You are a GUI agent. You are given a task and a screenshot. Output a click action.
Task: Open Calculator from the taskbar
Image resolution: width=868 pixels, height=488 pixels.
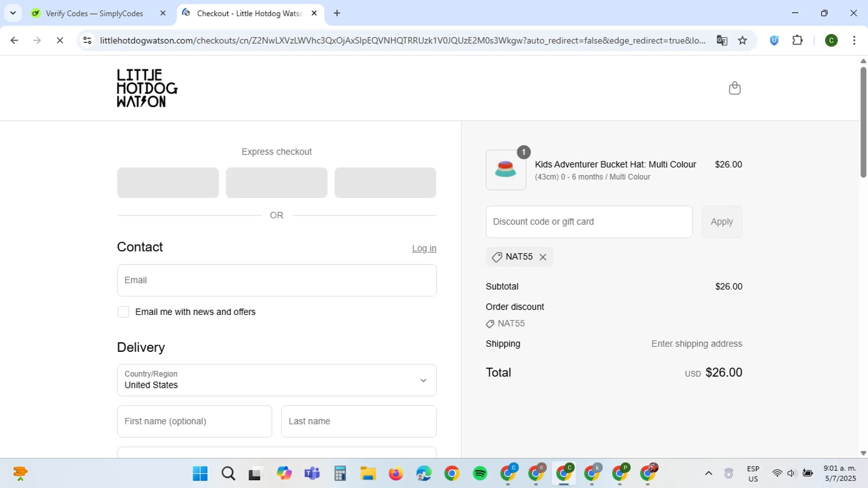coord(340,474)
